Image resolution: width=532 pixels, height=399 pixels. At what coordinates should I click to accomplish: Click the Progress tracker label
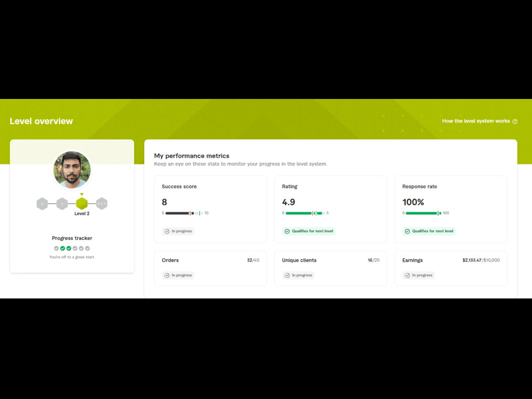coord(72,238)
